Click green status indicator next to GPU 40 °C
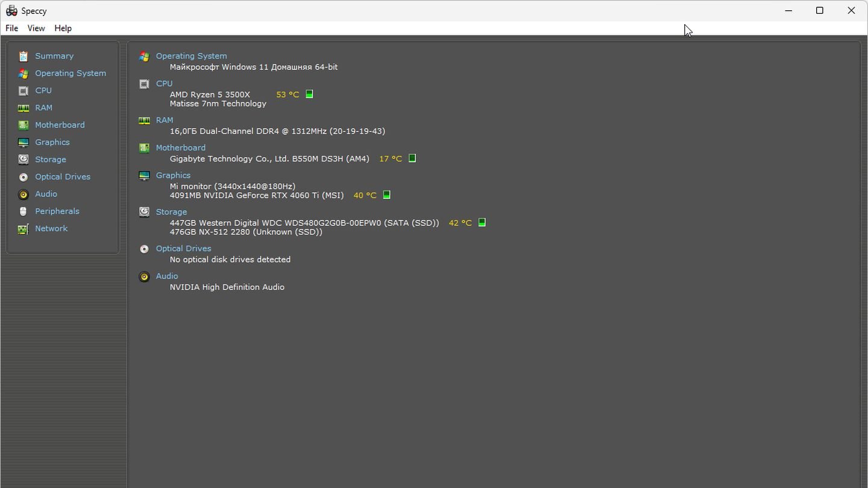 387,195
